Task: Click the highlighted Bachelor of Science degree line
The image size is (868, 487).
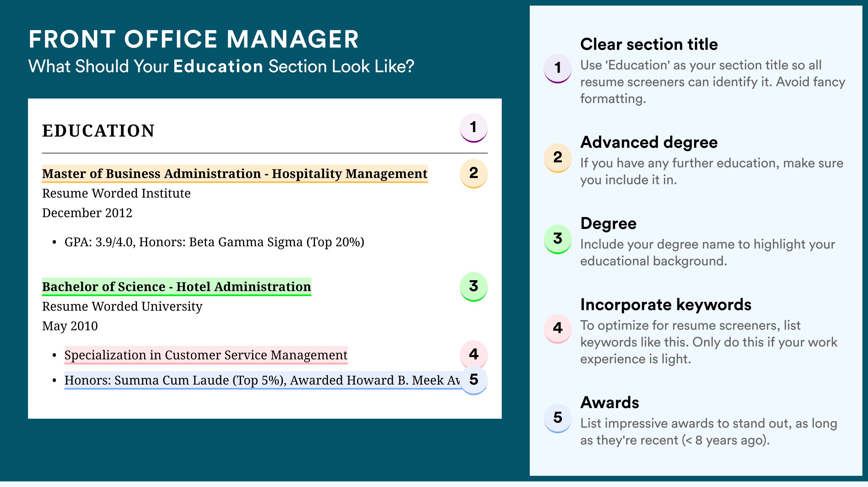Action: (176, 287)
